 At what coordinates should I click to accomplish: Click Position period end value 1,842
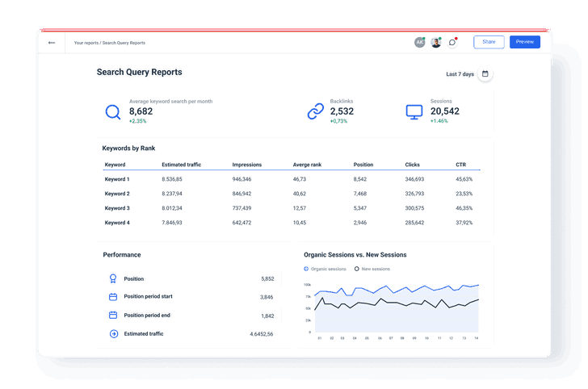click(267, 316)
